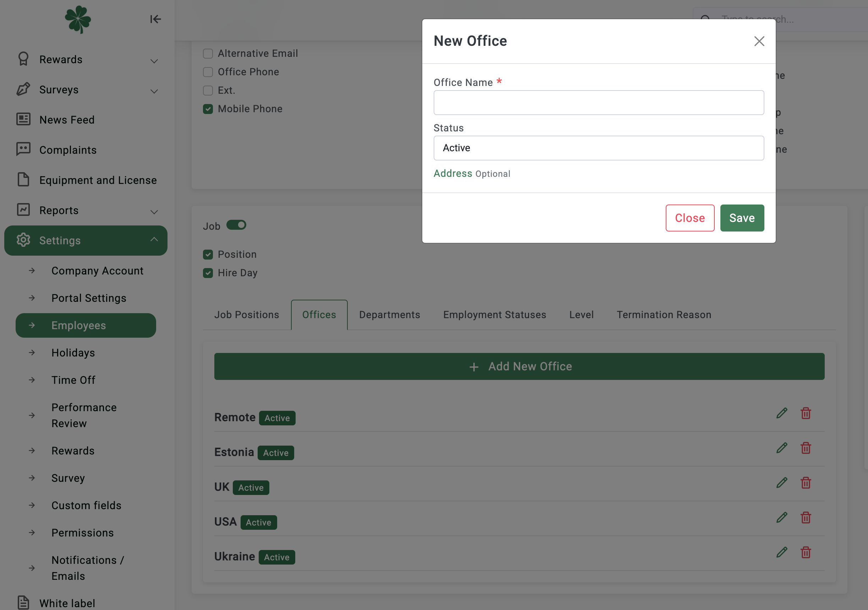Click into the Office Name field

pyautogui.click(x=598, y=103)
